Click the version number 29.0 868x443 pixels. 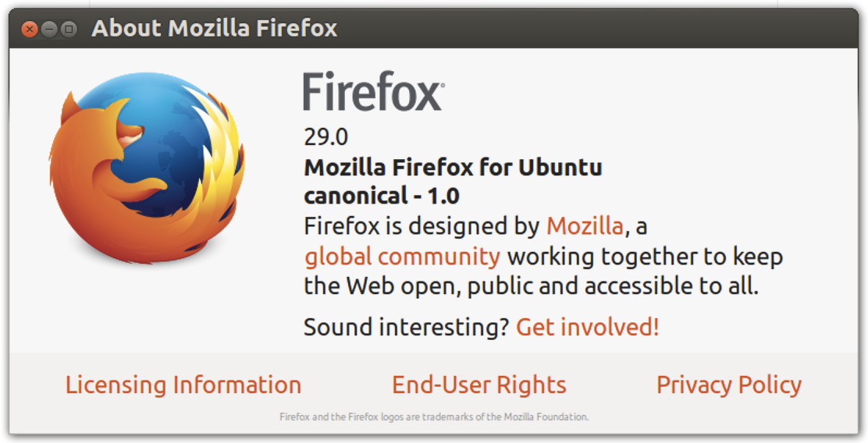(326, 137)
